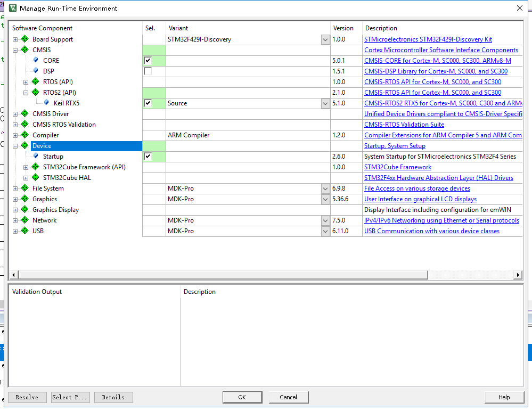Open the Startup, System Setup link
The image size is (532, 411).
pyautogui.click(x=395, y=146)
